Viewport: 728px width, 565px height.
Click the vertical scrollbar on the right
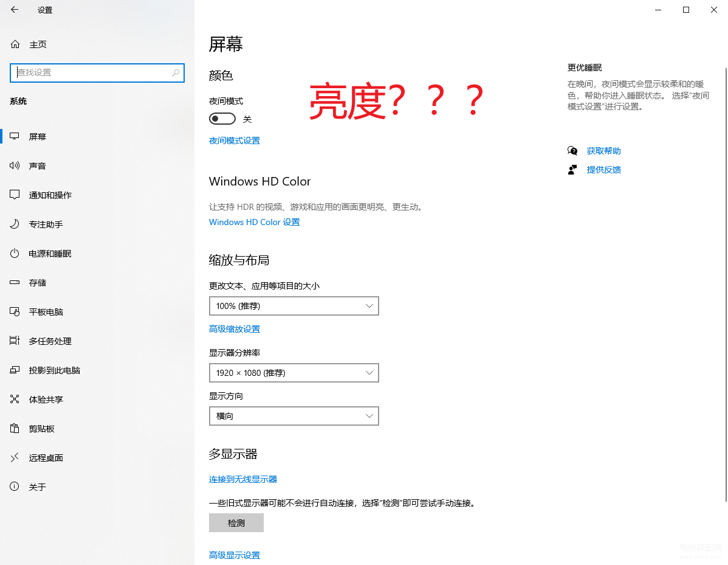(726, 285)
